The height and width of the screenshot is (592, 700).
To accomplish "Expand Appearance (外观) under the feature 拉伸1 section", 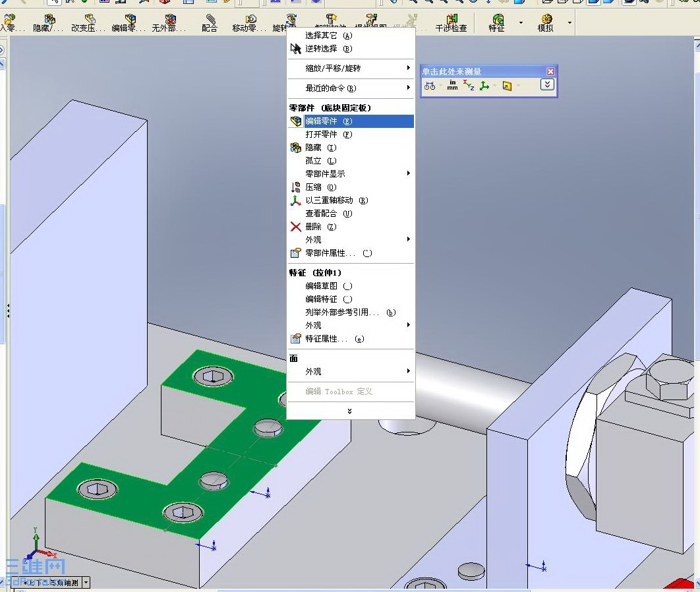I will (x=351, y=325).
